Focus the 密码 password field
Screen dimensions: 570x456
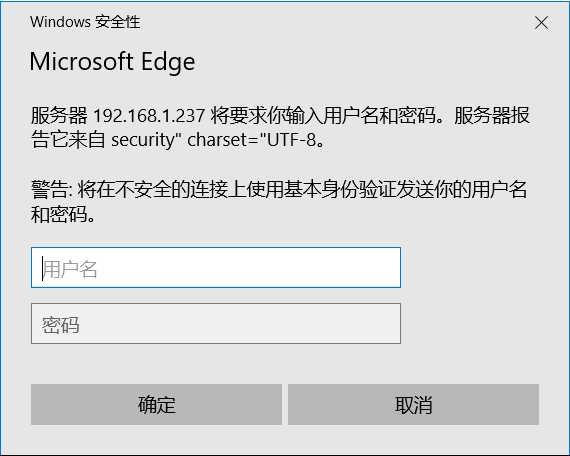pos(216,323)
